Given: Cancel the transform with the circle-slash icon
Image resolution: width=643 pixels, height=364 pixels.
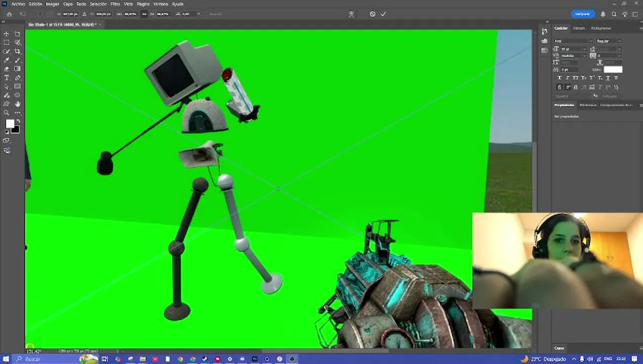Looking at the screenshot, I should tap(373, 14).
